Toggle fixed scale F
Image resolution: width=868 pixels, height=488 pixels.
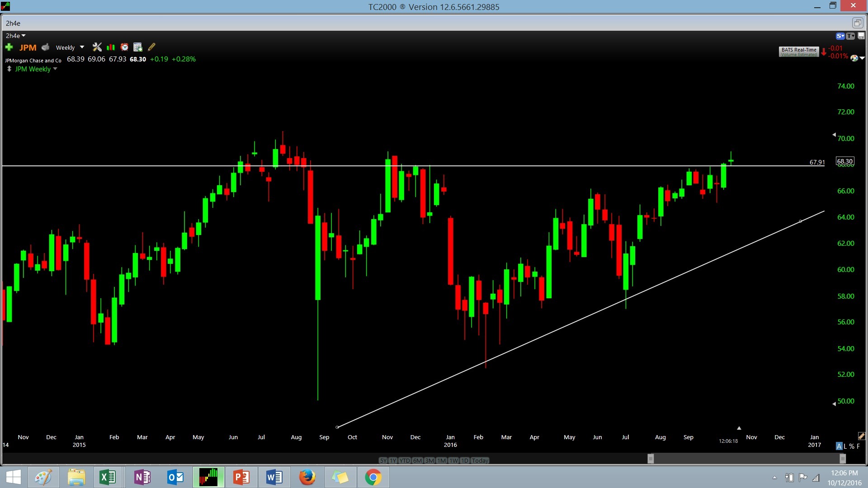click(x=858, y=446)
